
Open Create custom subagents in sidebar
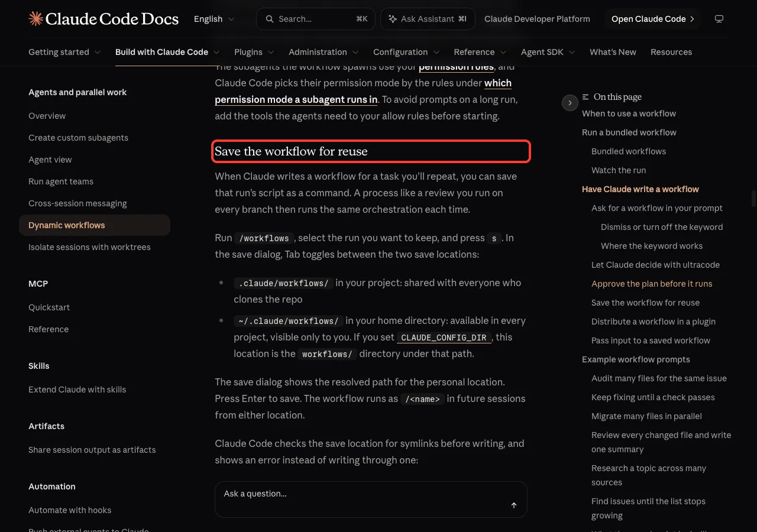(x=78, y=138)
